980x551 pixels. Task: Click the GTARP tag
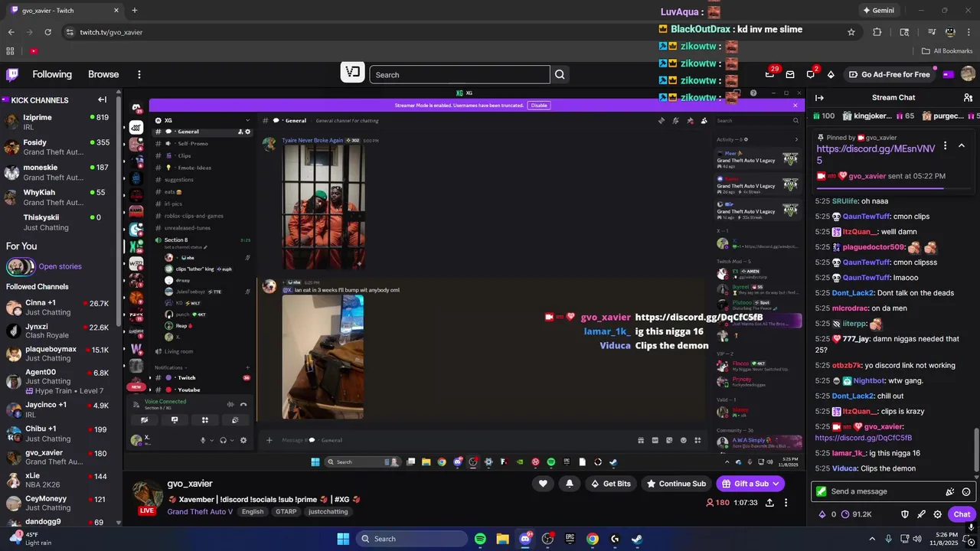pyautogui.click(x=286, y=511)
